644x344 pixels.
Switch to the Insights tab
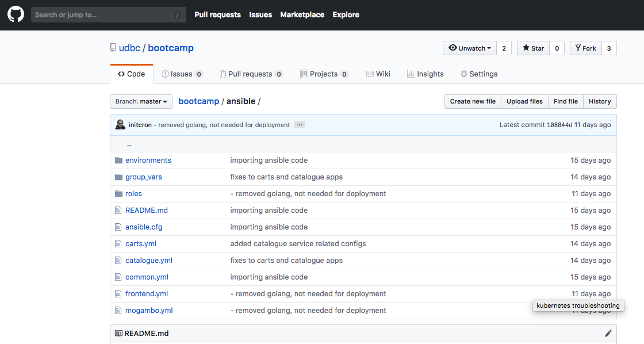(x=425, y=74)
